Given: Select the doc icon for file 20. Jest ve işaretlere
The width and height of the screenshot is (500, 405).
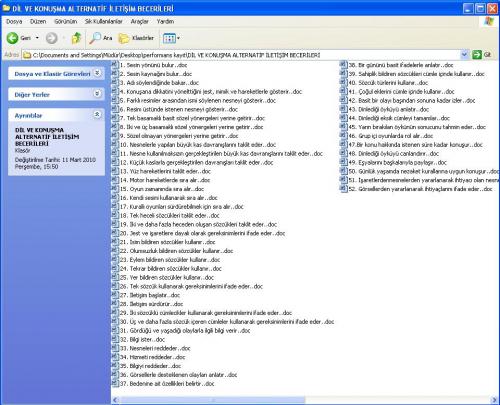Looking at the screenshot, I should point(115,233).
